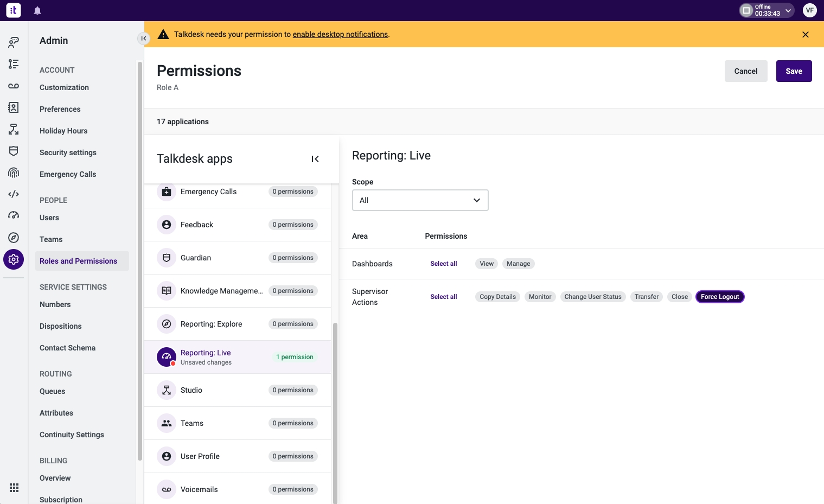Open Dispositions settings
This screenshot has height=504, width=824.
61,326
